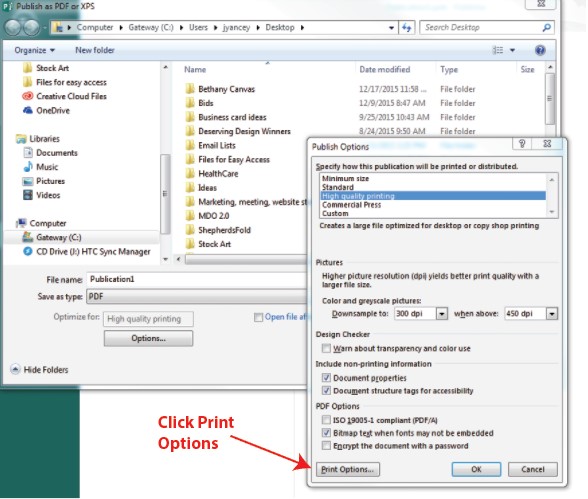
Task: Select the OneDrive cloud icon in sidebar
Action: point(28,111)
